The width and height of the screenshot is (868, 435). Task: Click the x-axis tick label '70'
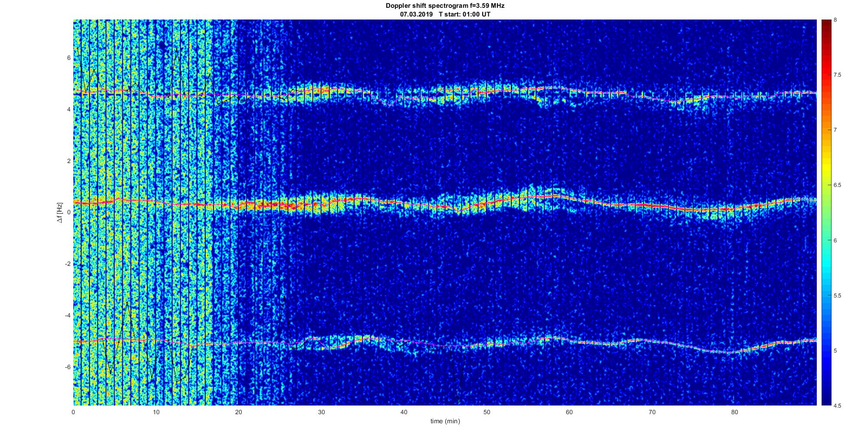(651, 412)
